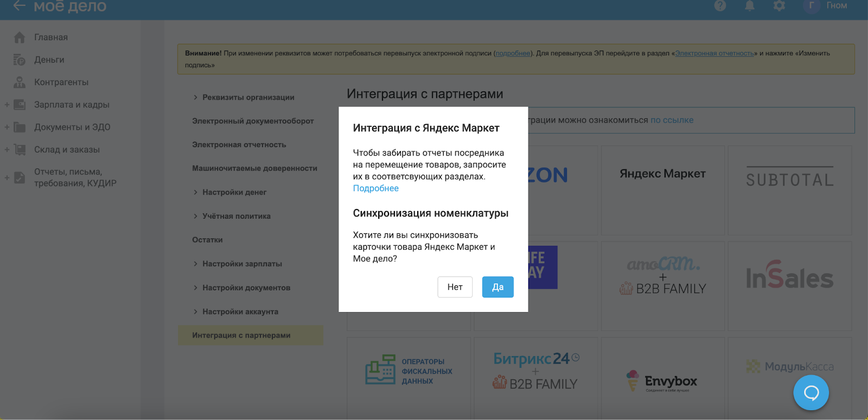Expand the Склад и заказы section
The height and width of the screenshot is (420, 868).
click(7, 150)
